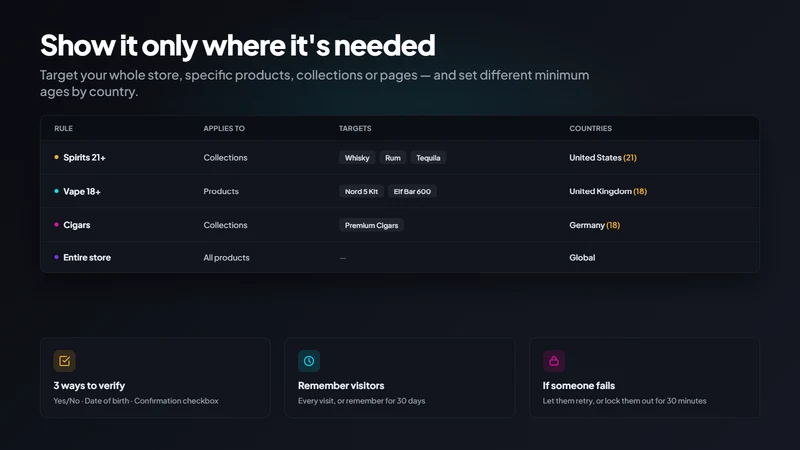The width and height of the screenshot is (800, 450).
Task: Click 'Germany (18)' country cell
Action: tap(594, 225)
